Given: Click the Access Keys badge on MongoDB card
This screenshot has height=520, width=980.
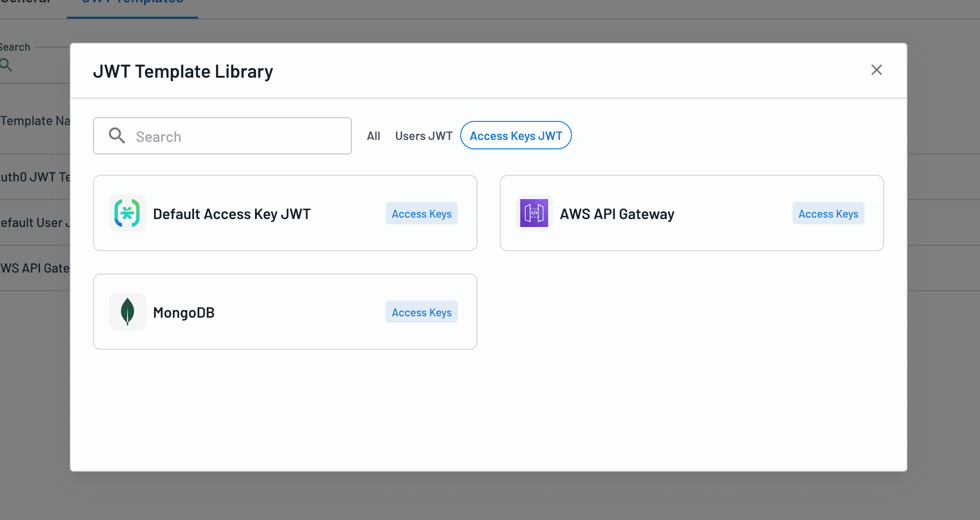Looking at the screenshot, I should pos(421,312).
